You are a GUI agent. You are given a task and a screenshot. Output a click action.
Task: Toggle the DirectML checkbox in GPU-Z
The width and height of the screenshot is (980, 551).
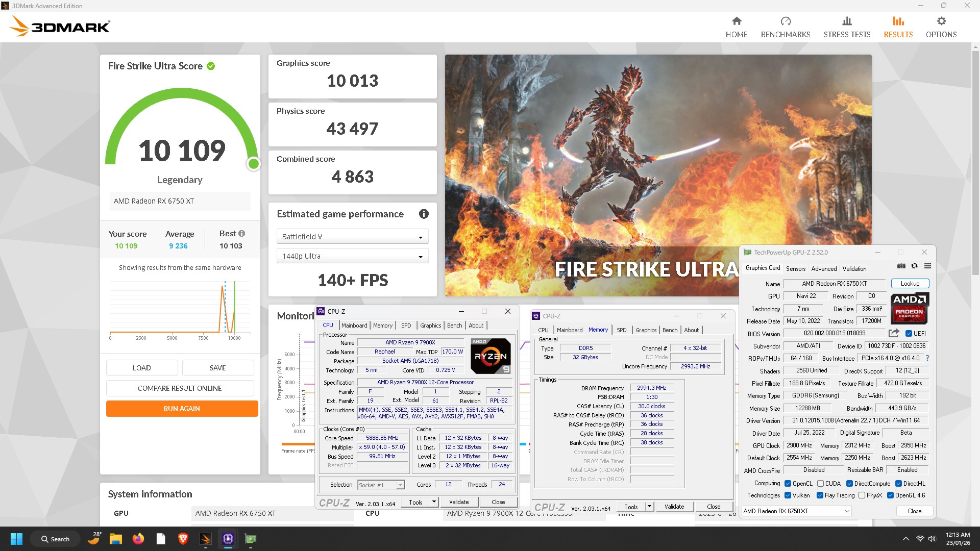pyautogui.click(x=898, y=484)
